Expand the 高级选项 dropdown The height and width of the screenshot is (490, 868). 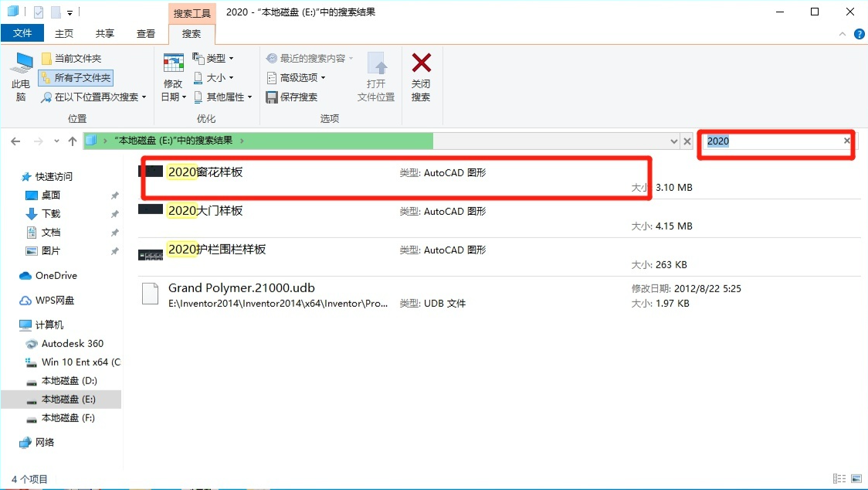pyautogui.click(x=297, y=77)
